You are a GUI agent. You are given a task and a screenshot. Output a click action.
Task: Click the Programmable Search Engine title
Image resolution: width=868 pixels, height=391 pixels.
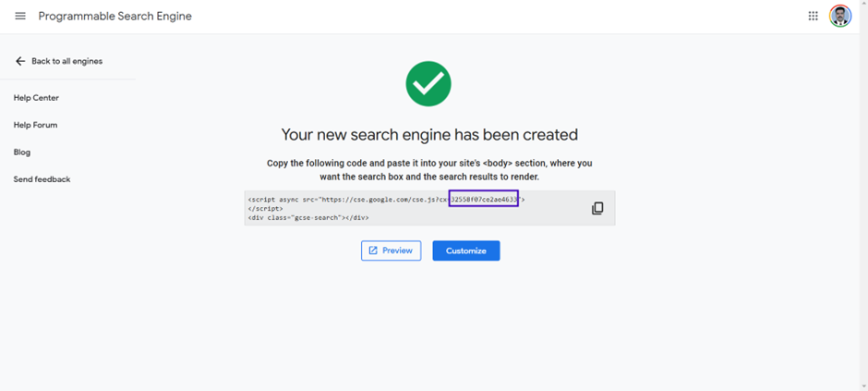click(115, 16)
